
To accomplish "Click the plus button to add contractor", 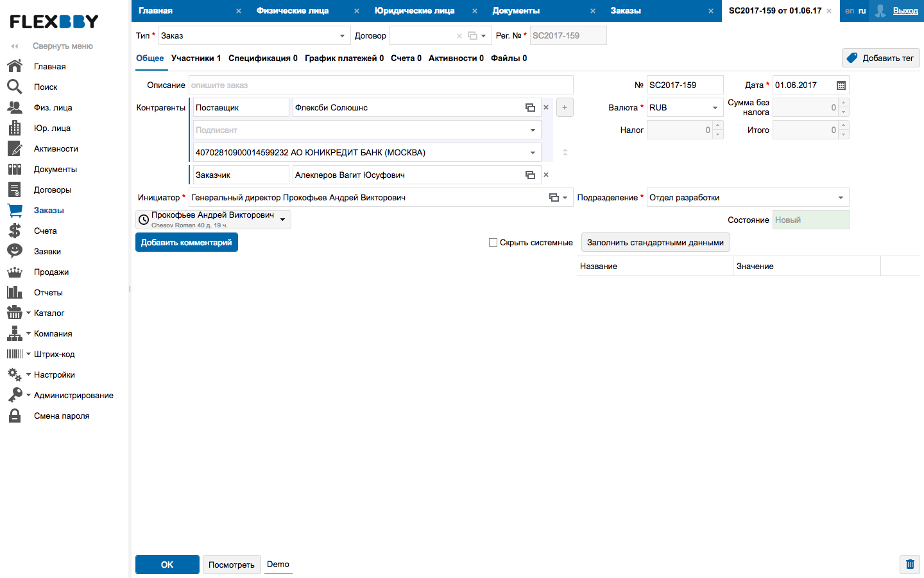I will tap(565, 108).
